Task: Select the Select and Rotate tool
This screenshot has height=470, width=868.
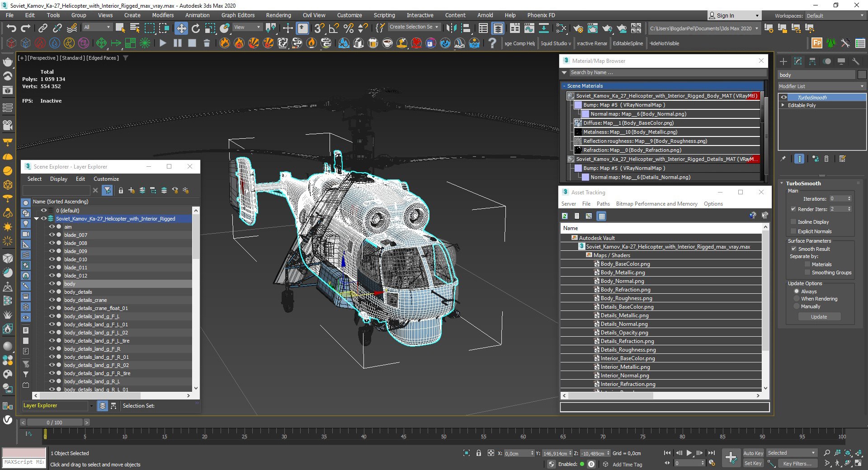Action: [x=195, y=28]
